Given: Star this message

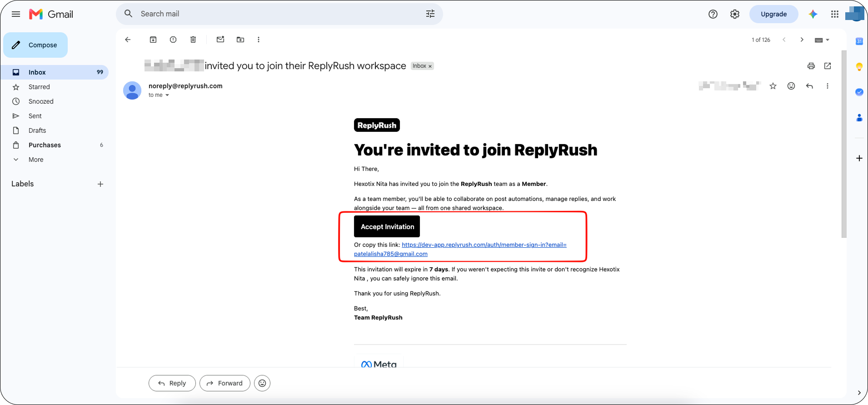Looking at the screenshot, I should [x=773, y=86].
